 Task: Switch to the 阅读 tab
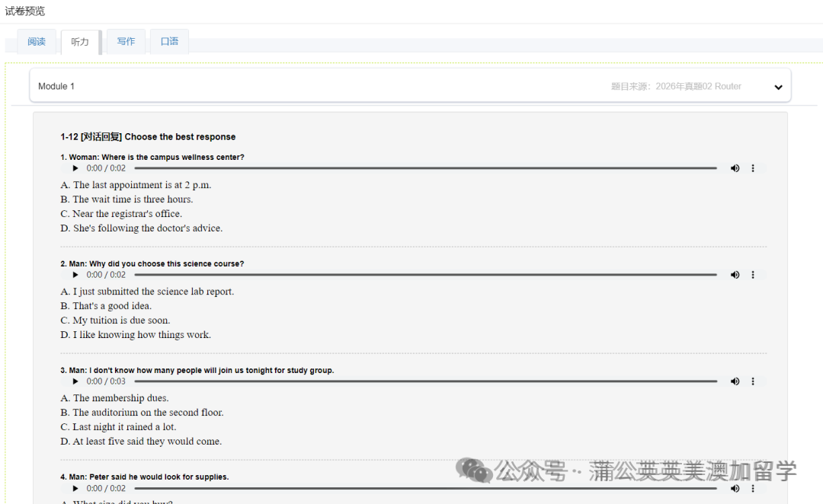[x=37, y=42]
